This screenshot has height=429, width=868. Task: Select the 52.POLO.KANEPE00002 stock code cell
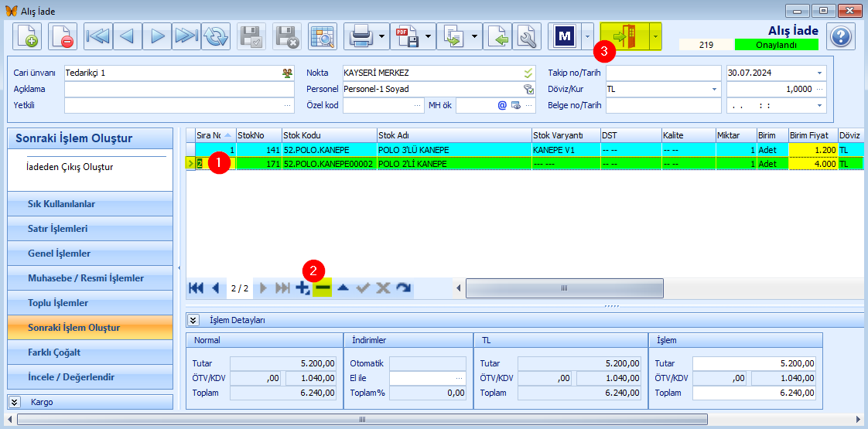pos(329,164)
